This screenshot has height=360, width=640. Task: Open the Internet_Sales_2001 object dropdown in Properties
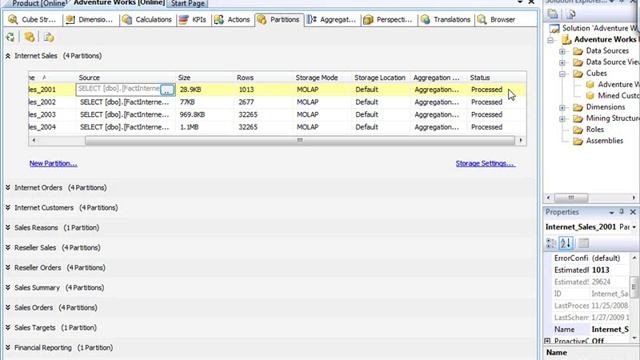coord(634,227)
